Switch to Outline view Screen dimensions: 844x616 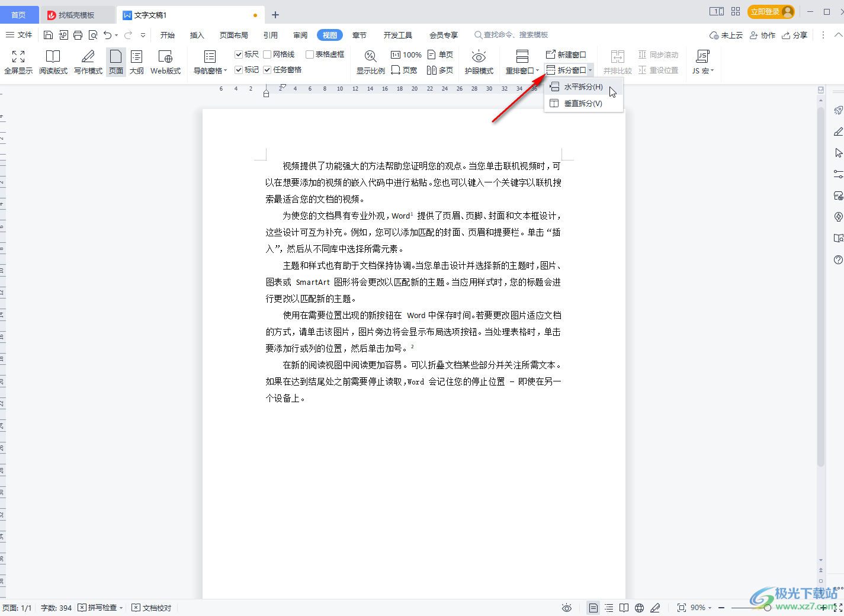[x=137, y=62]
